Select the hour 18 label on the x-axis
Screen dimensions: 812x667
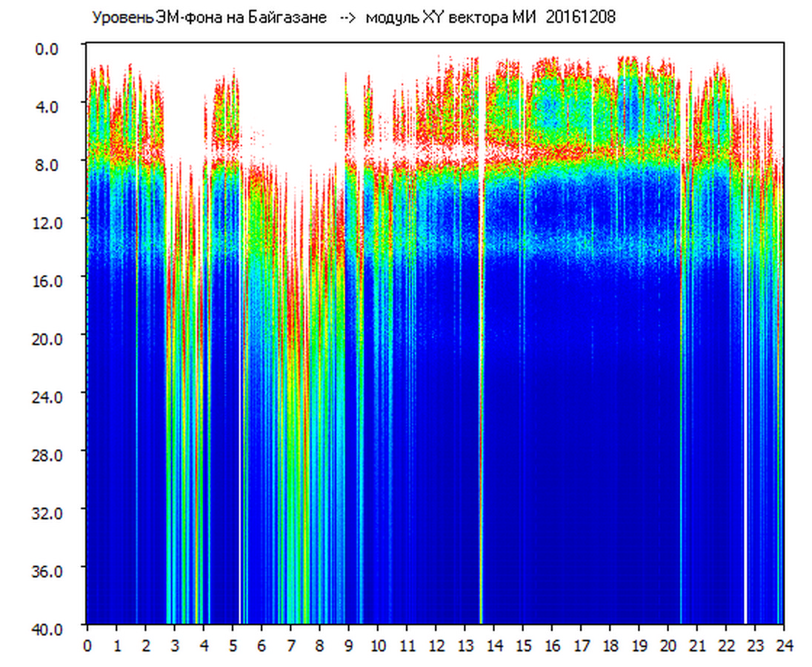point(610,646)
